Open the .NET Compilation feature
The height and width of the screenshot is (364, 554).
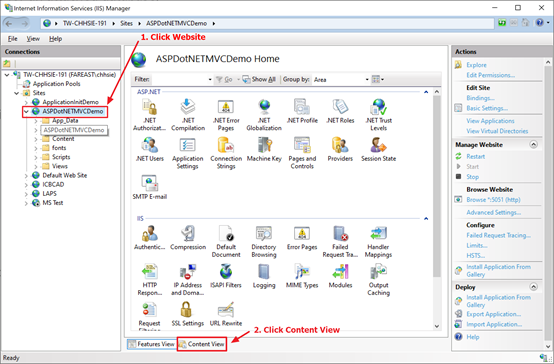[188, 115]
